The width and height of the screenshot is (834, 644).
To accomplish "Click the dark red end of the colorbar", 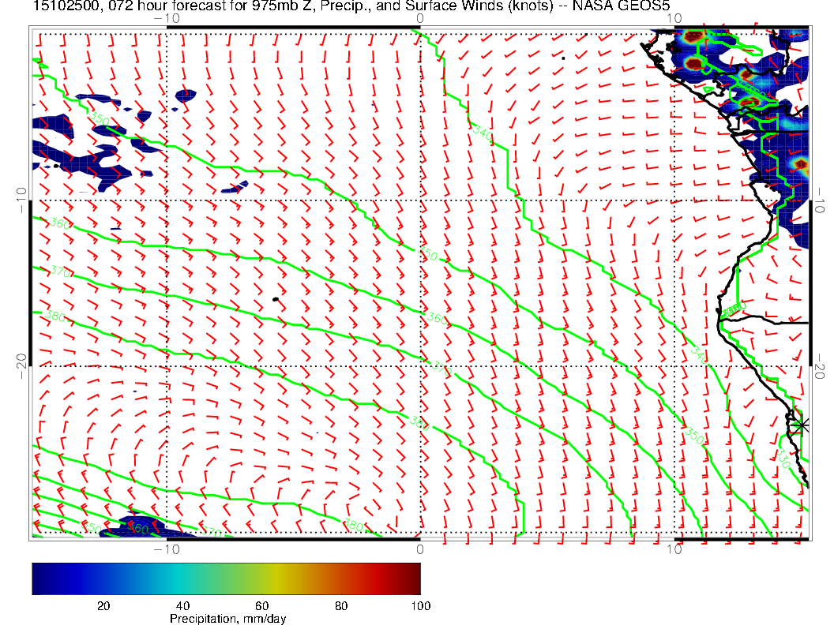I will [415, 578].
